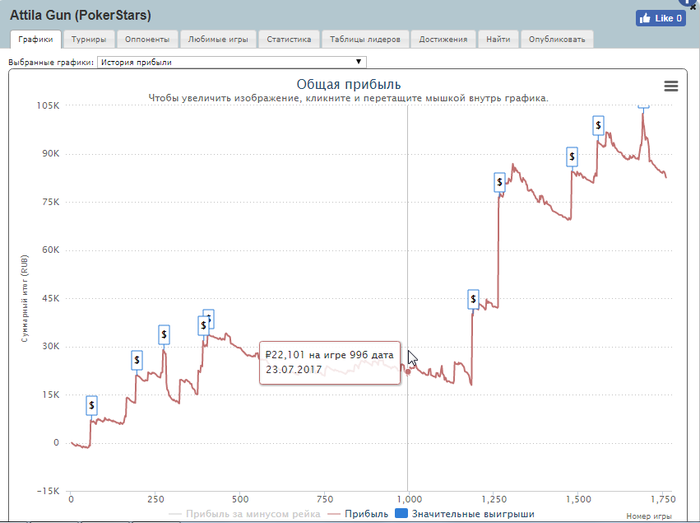
Task: Click the $ win marker near game 200
Action: coord(137,360)
